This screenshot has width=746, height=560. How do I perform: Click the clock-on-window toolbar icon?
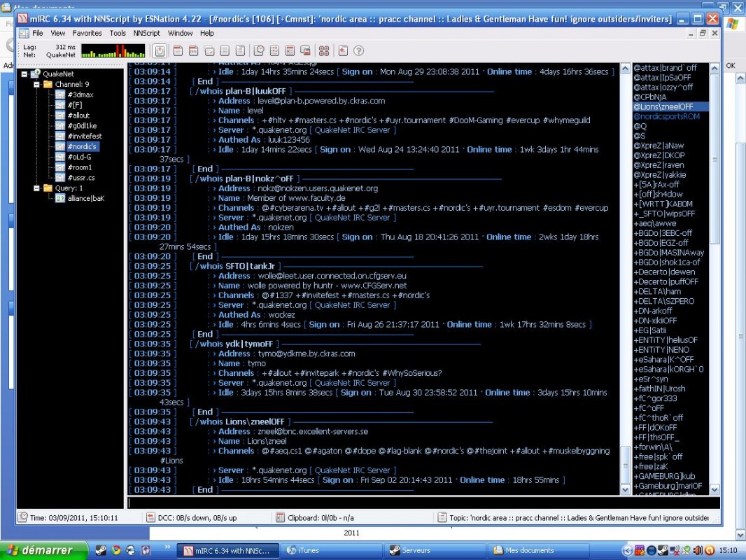(259, 50)
